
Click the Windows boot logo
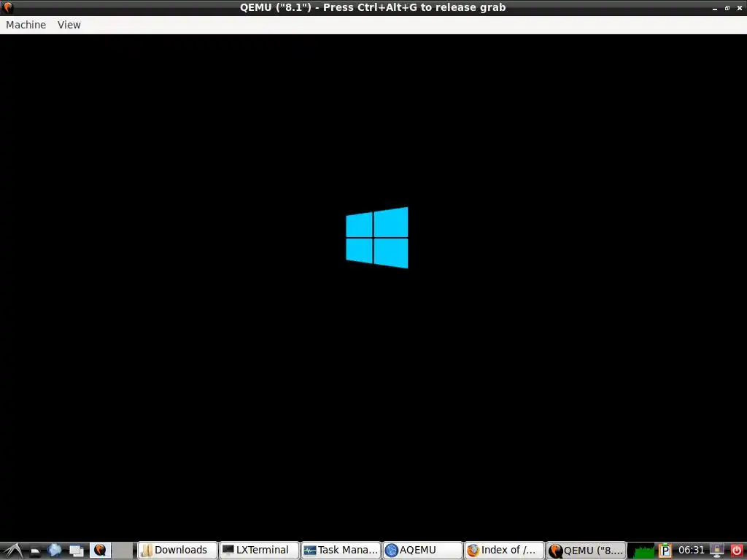click(377, 238)
